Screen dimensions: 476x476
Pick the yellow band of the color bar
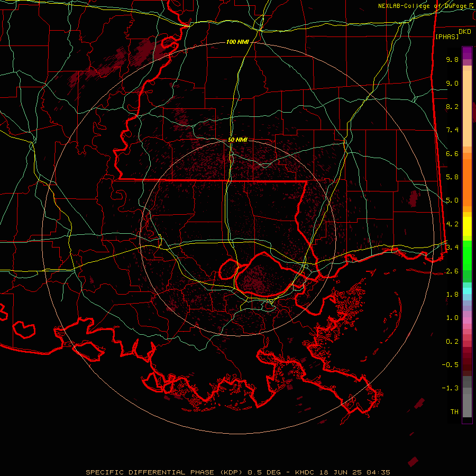tap(467, 226)
